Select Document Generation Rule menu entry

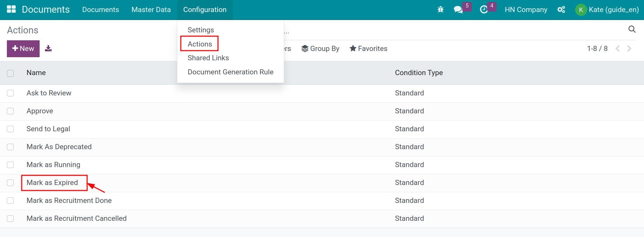[230, 72]
